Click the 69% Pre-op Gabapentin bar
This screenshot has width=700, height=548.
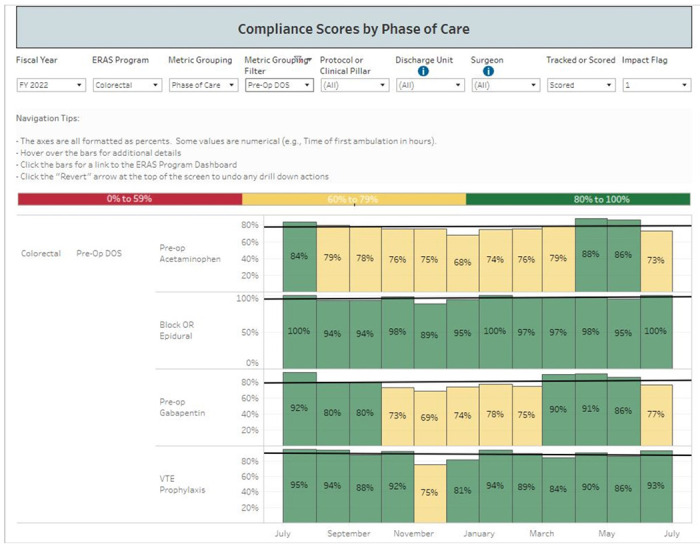point(429,415)
